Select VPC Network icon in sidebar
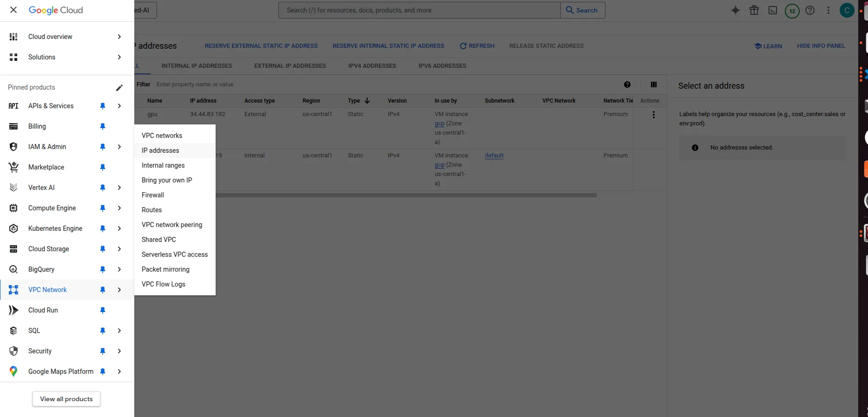 13,290
